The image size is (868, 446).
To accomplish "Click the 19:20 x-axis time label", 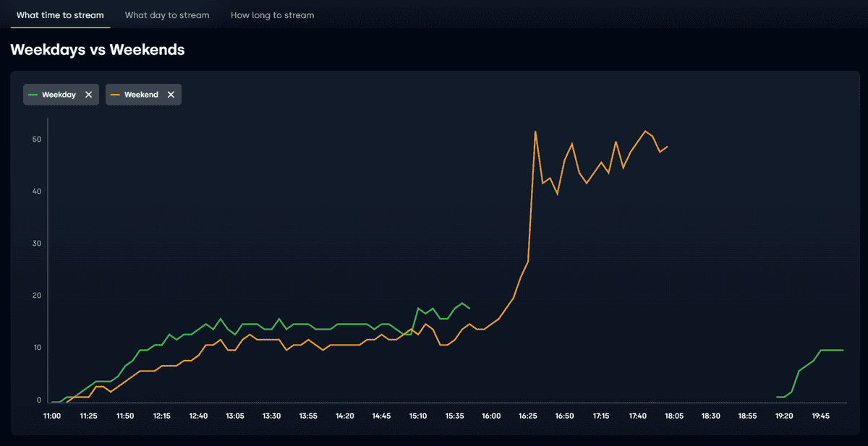I will click(784, 416).
